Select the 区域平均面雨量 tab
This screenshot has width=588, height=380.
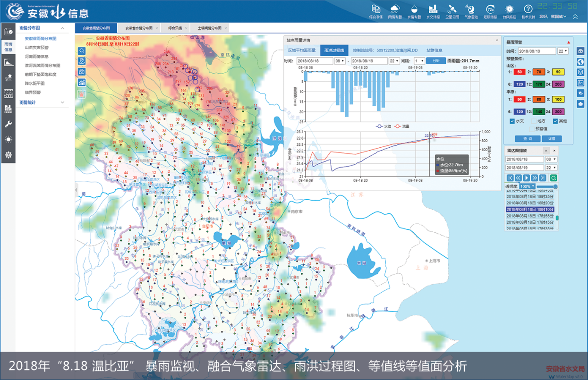302,50
